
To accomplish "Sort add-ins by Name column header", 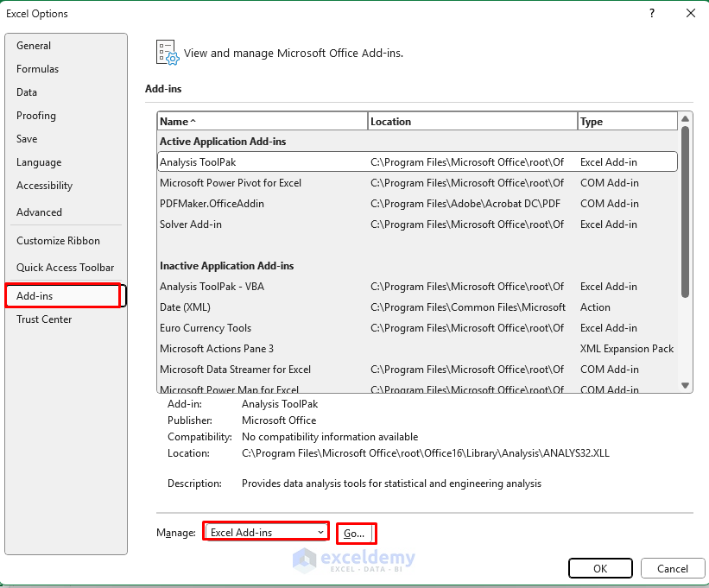I will point(263,122).
